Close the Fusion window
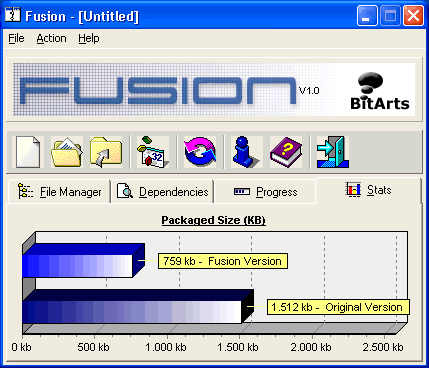Image resolution: width=429 pixels, height=368 pixels. [413, 15]
